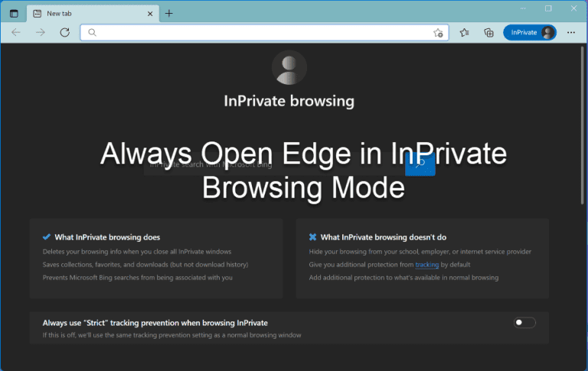This screenshot has height=371, width=588.
Task: Open the Favorites list icon
Action: pyautogui.click(x=464, y=33)
